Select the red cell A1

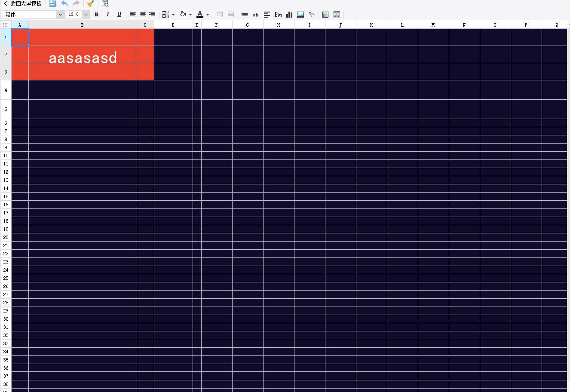tap(20, 37)
